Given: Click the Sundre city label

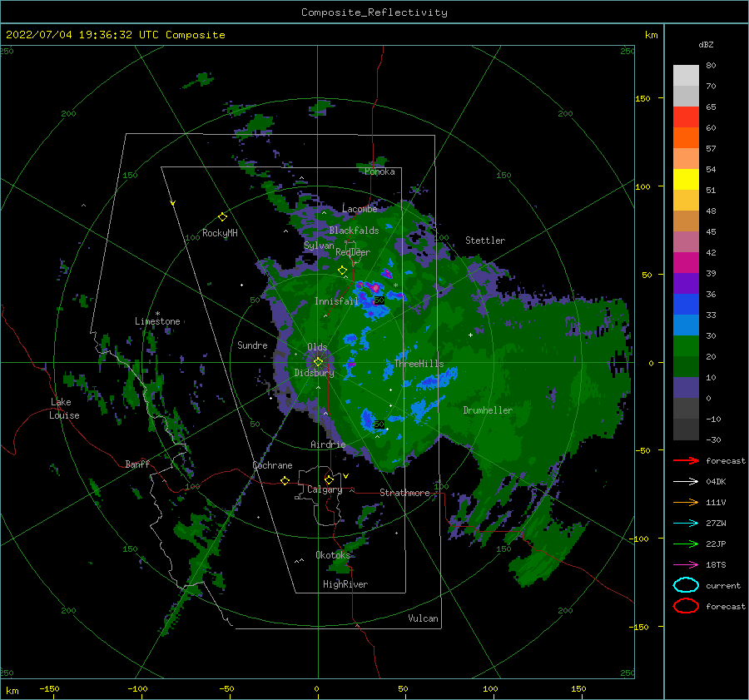Looking at the screenshot, I should pos(252,345).
